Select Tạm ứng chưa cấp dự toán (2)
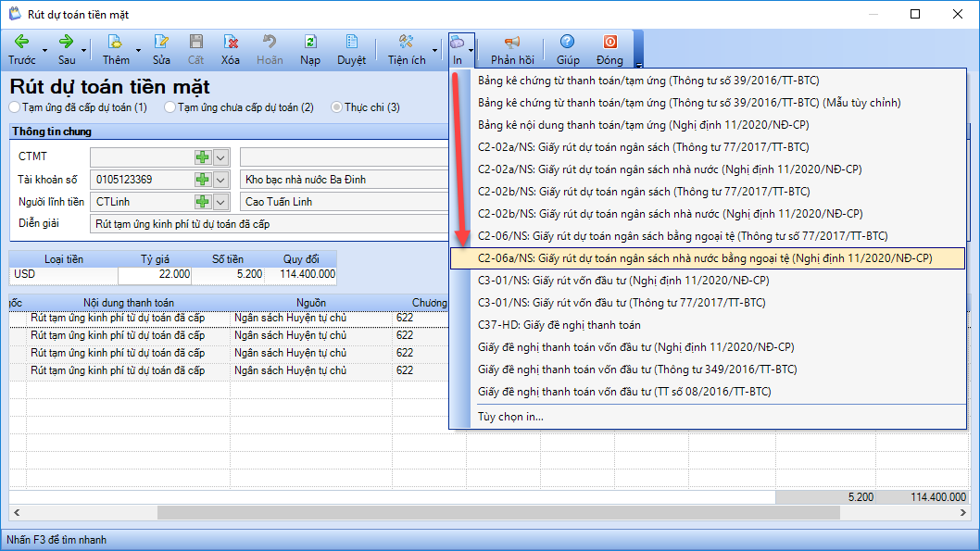Image resolution: width=980 pixels, height=551 pixels. [170, 107]
